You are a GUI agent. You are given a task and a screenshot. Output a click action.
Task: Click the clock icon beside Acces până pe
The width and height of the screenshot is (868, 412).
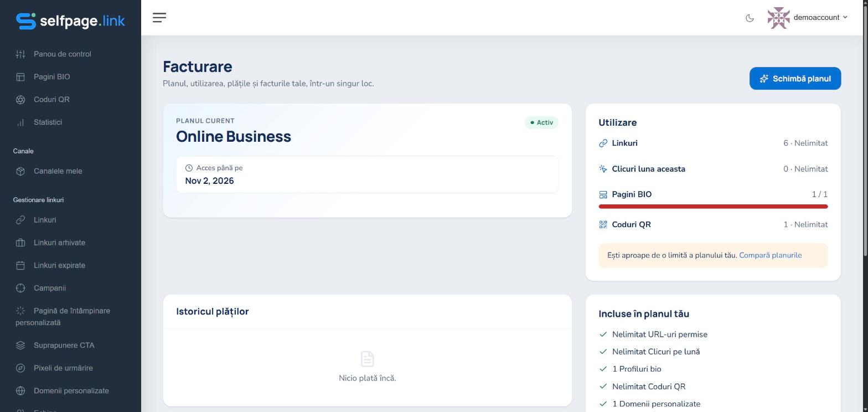click(x=189, y=168)
